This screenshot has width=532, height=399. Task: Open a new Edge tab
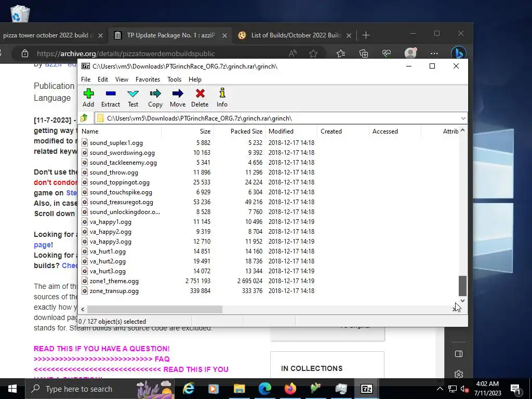[366, 35]
